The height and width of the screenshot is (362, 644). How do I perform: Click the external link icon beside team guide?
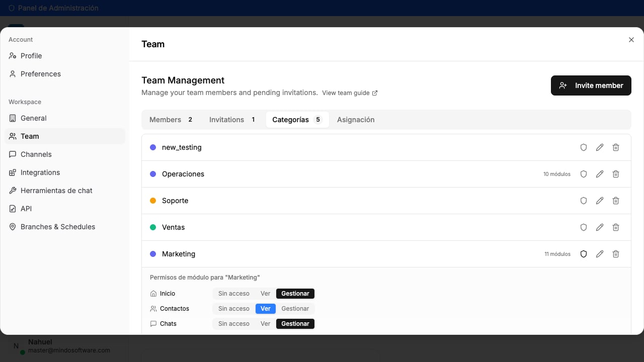coord(374,93)
